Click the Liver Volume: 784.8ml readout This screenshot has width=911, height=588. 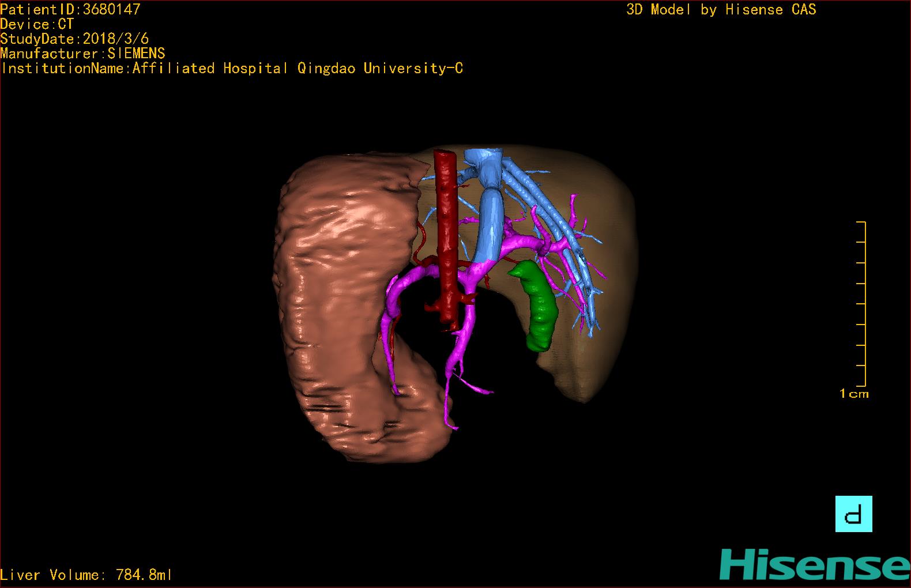pyautogui.click(x=86, y=575)
